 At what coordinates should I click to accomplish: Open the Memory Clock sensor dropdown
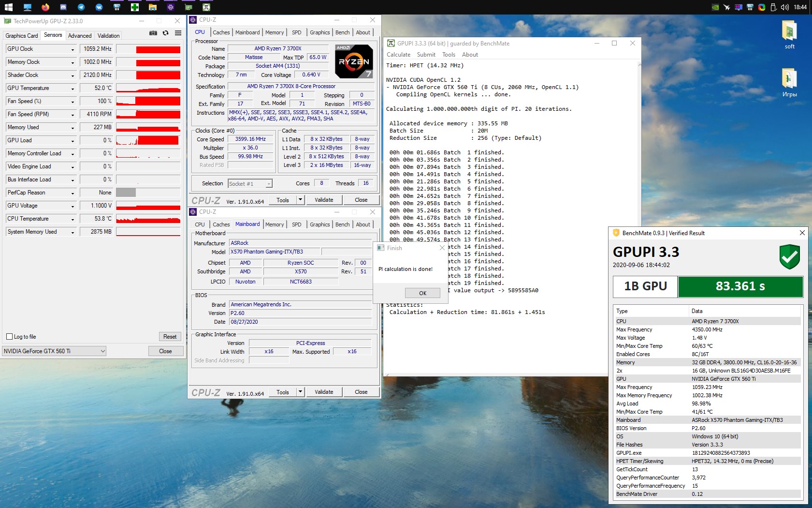[72, 62]
